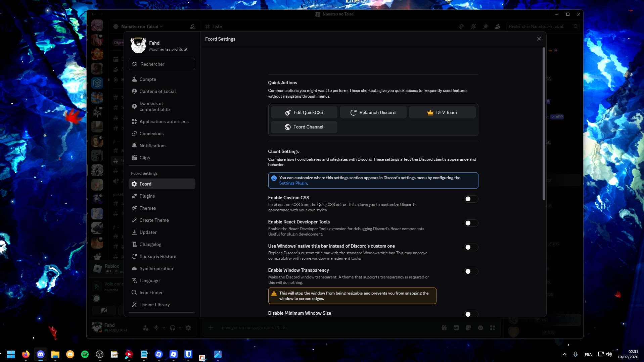Open emoji picker icon
The image size is (644, 362).
click(x=480, y=328)
